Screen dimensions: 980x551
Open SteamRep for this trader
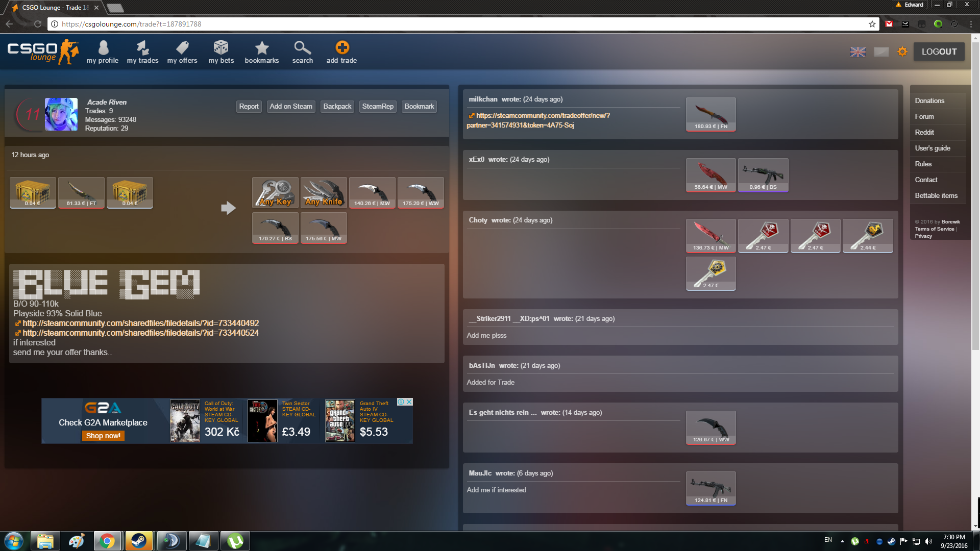[378, 106]
